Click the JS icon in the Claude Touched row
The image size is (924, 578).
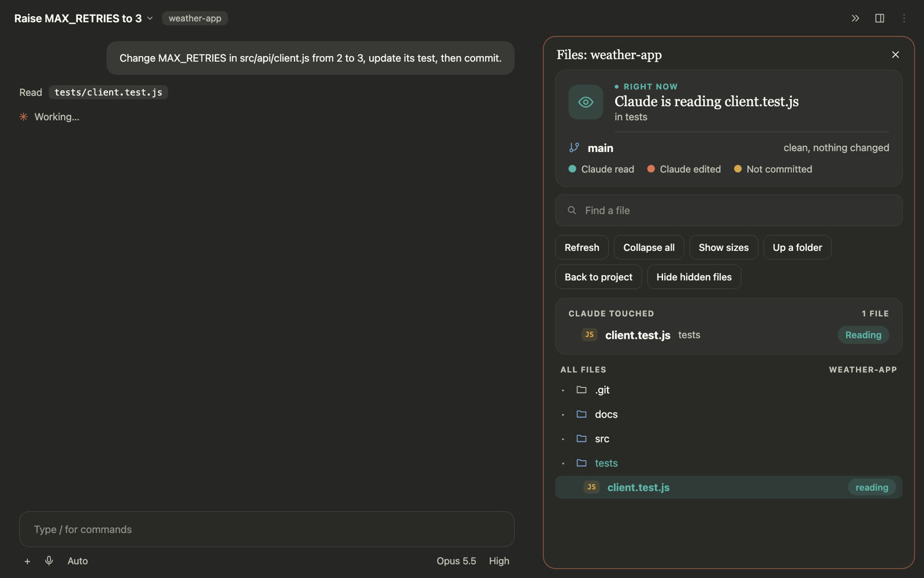tap(589, 335)
